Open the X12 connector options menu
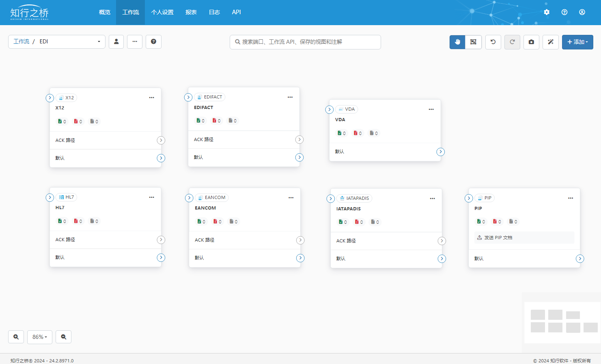 point(151,98)
